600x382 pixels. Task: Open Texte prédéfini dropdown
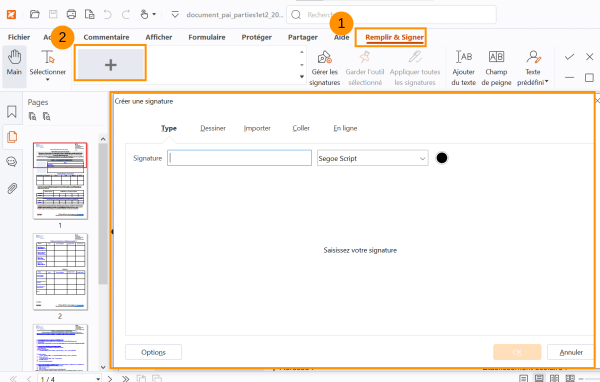(533, 68)
